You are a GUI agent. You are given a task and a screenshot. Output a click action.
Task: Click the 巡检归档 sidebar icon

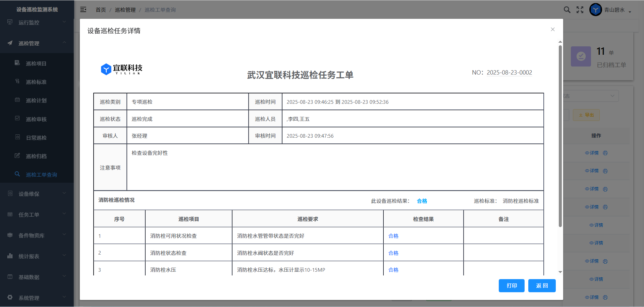(17, 156)
